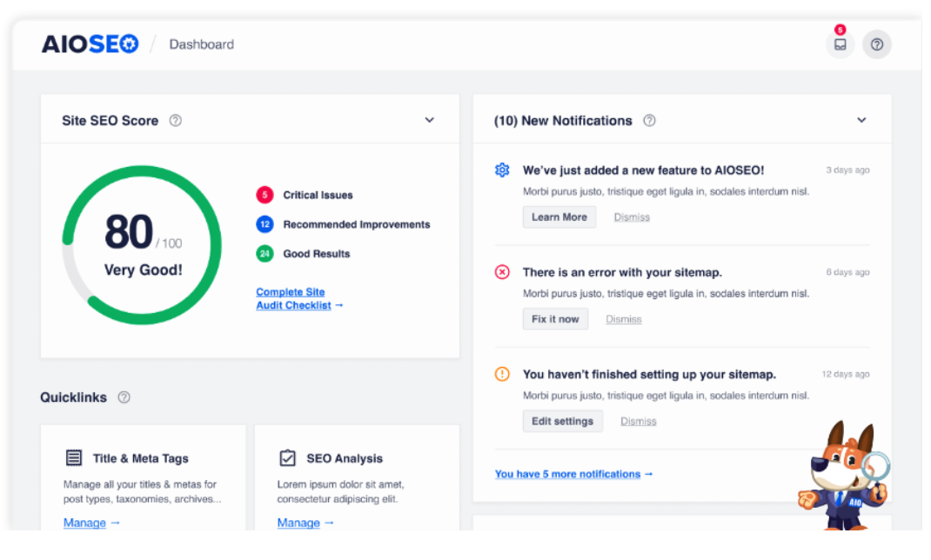Open the help question mark icon in header
Screen dimensions: 931x560
pos(877,44)
